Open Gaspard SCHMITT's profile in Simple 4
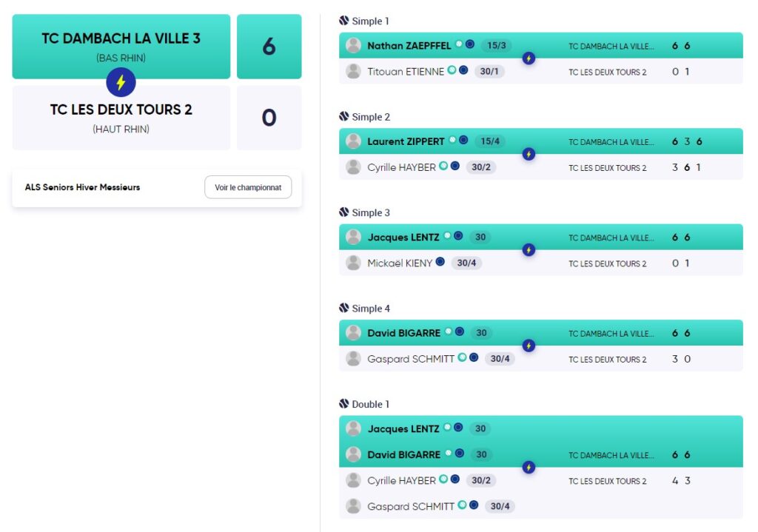Viewport: 758px width, 532px height. (410, 359)
